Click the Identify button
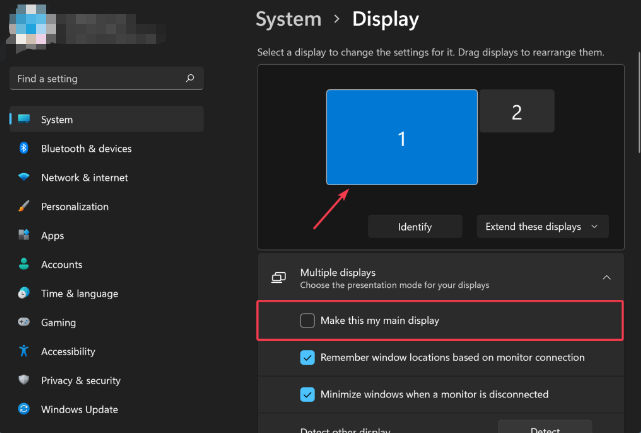 [x=415, y=227]
